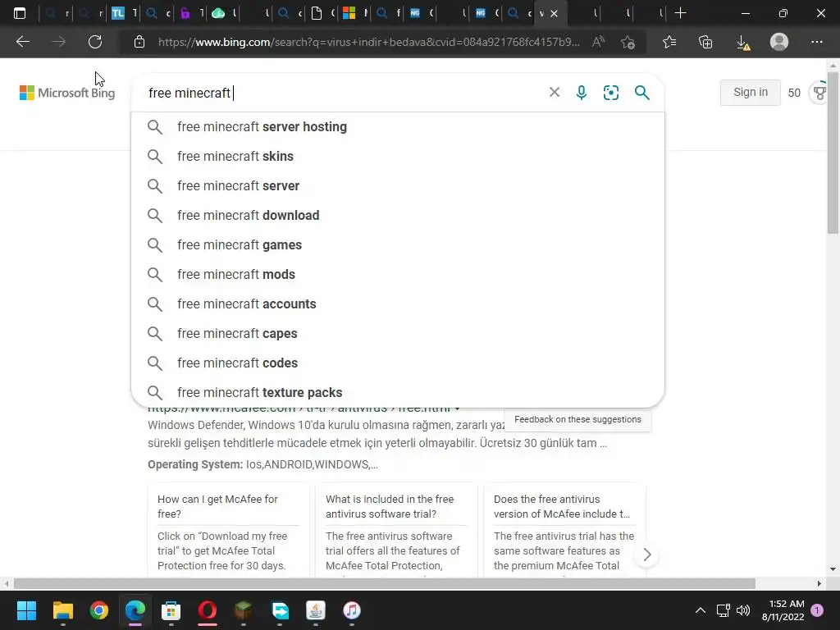
Task: Show next question cards with arrow
Action: tap(646, 555)
